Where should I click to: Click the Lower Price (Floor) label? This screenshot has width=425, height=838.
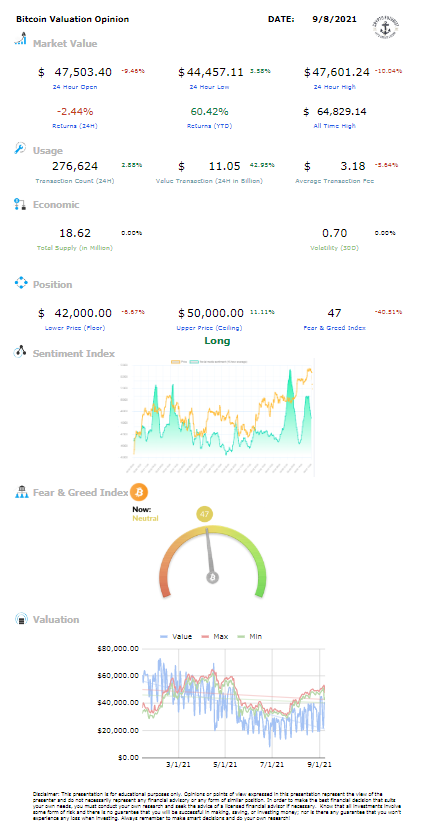pyautogui.click(x=76, y=328)
